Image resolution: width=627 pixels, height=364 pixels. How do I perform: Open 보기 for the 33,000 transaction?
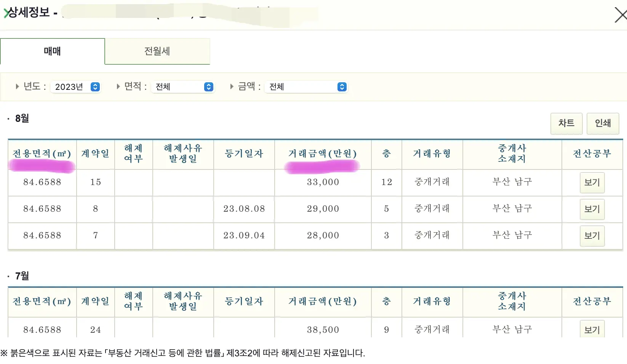592,182
